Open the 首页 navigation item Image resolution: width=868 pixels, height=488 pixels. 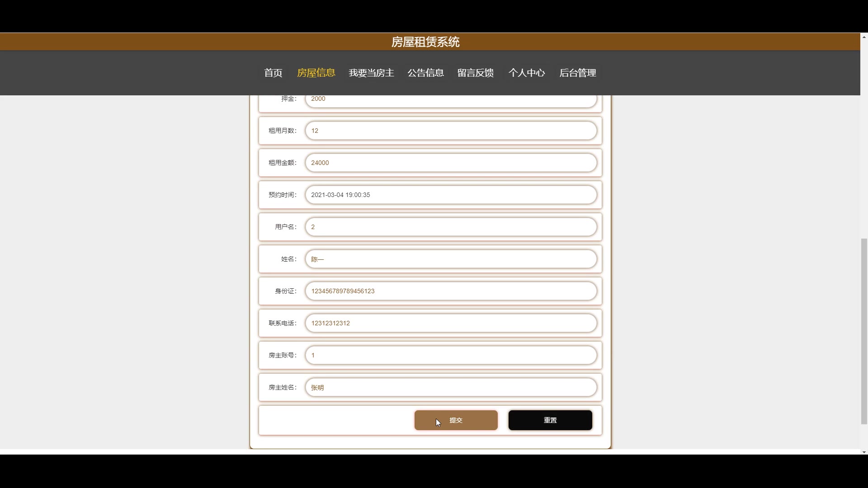pos(273,73)
